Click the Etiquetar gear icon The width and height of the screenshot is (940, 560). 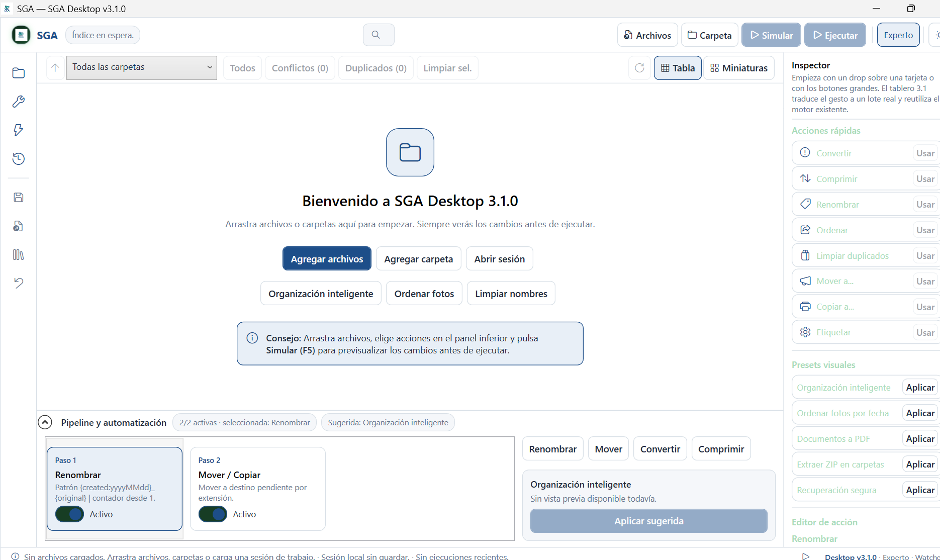(x=805, y=332)
